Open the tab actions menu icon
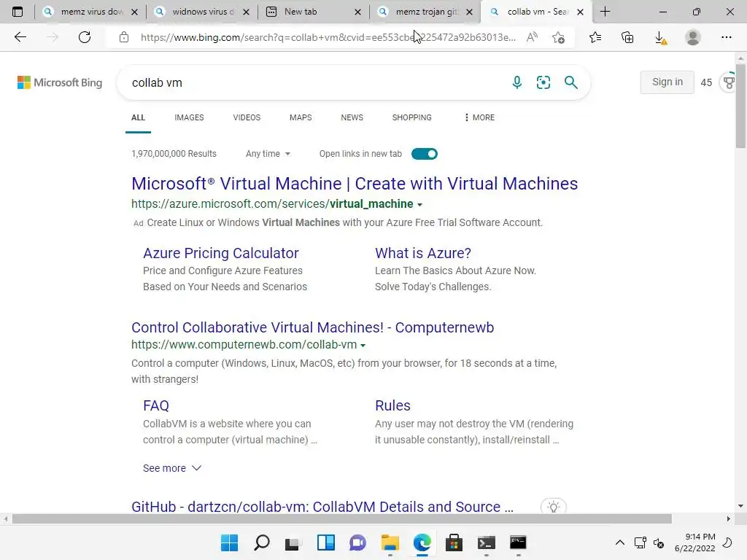This screenshot has width=747, height=560. 18,12
